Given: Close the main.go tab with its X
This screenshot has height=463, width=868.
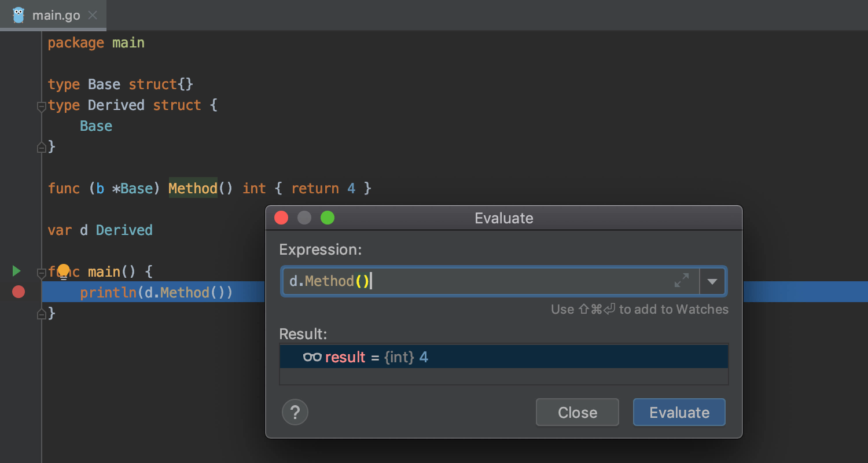Looking at the screenshot, I should click(x=93, y=15).
